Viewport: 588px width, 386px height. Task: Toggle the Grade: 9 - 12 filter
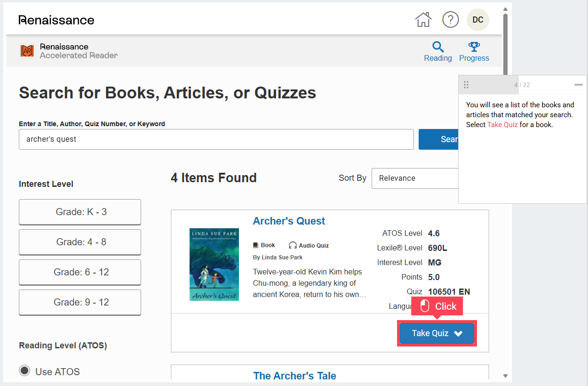coord(79,302)
